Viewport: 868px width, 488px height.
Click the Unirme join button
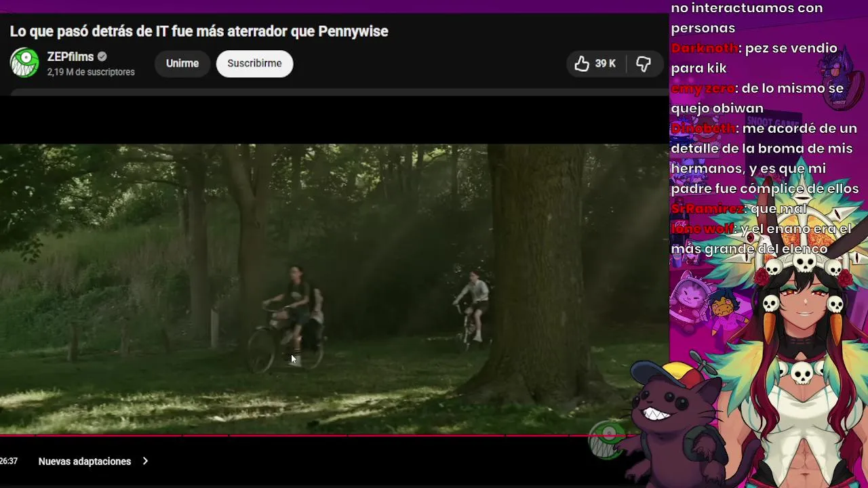coord(182,64)
